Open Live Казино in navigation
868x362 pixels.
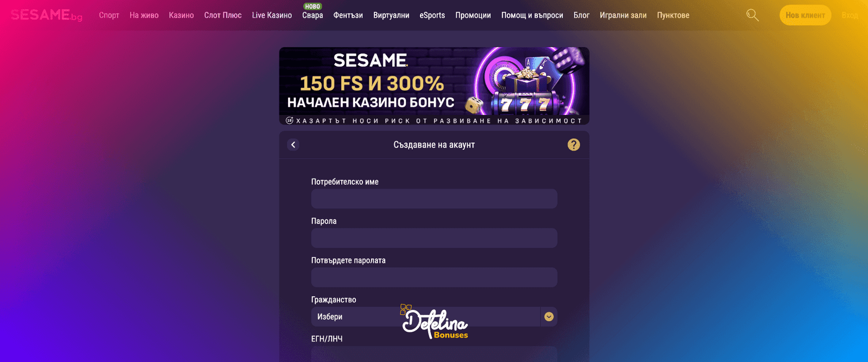(x=272, y=15)
